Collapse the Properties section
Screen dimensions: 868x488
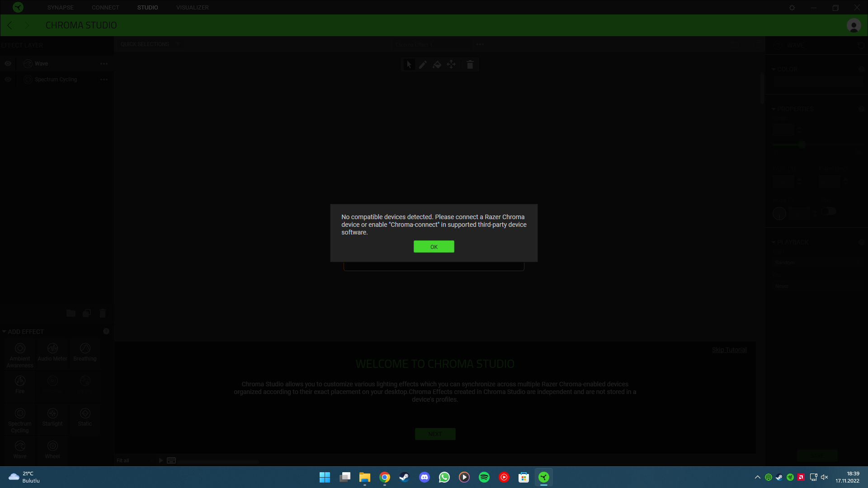click(x=774, y=109)
